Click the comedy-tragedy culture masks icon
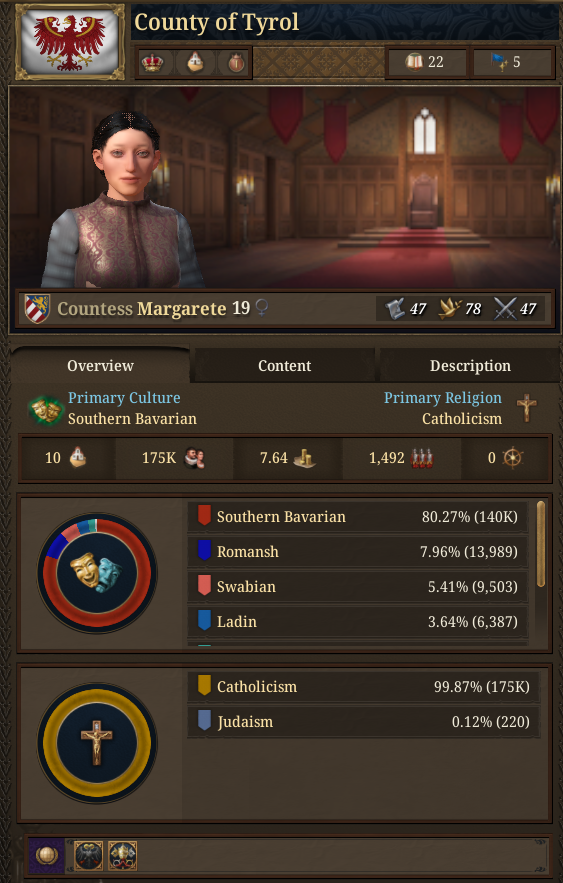 click(46, 409)
